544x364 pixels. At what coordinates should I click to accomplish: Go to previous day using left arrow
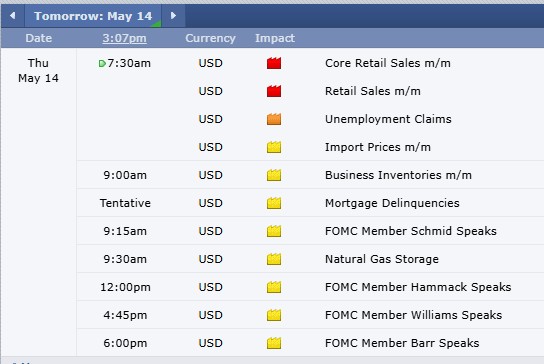[12, 16]
